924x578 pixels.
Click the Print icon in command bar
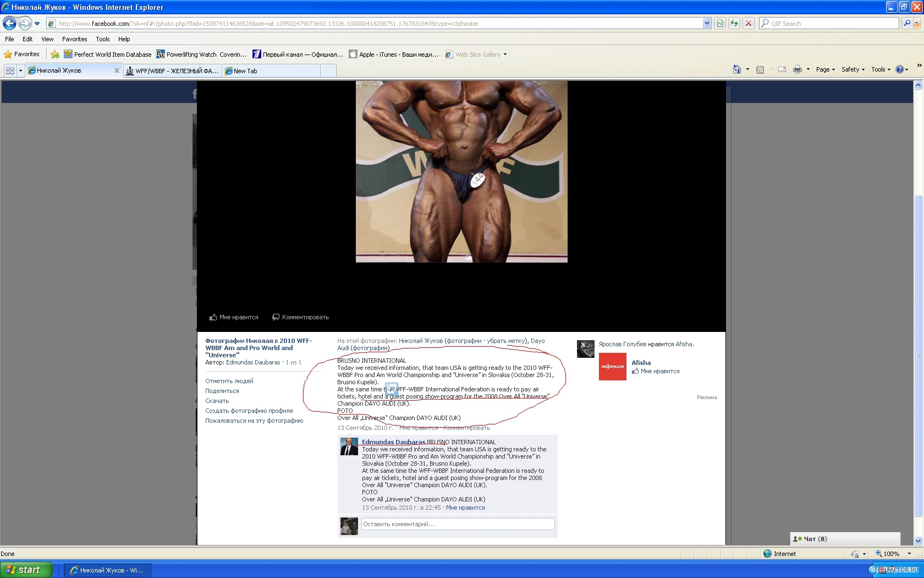797,69
